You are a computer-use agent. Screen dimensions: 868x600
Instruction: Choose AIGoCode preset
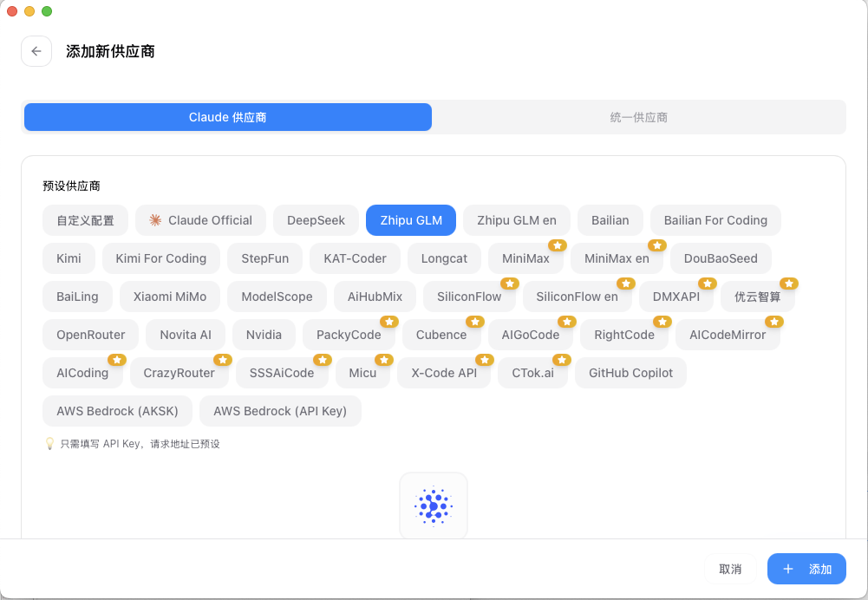tap(531, 335)
